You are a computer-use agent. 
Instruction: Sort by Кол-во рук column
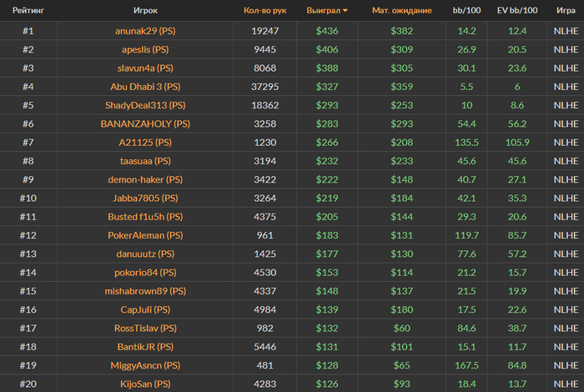point(264,11)
